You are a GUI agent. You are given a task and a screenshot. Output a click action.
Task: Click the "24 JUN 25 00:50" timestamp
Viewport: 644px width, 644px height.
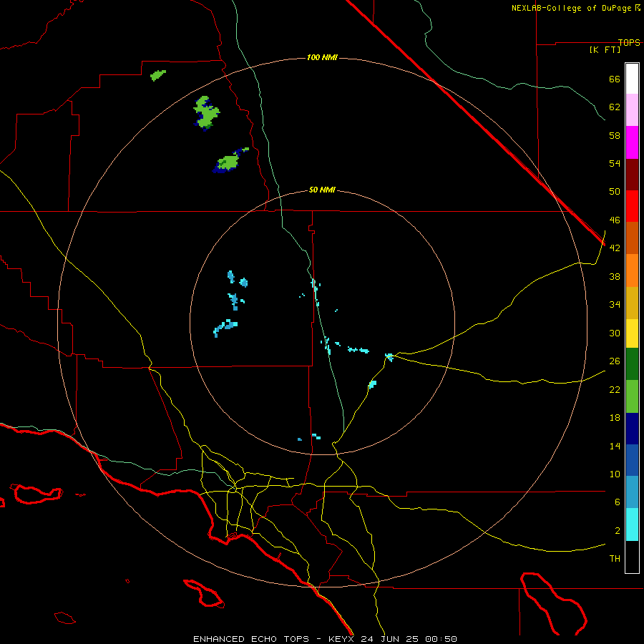pyautogui.click(x=409, y=639)
